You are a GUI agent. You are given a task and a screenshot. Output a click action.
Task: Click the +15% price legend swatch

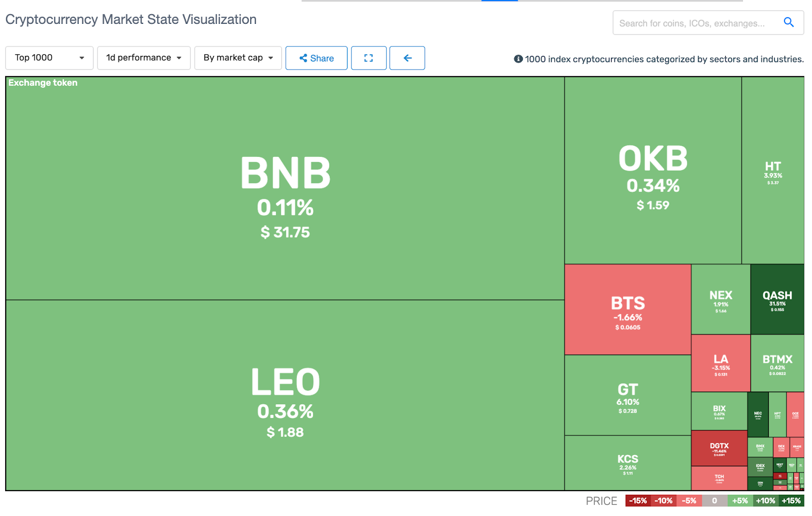coord(791,501)
